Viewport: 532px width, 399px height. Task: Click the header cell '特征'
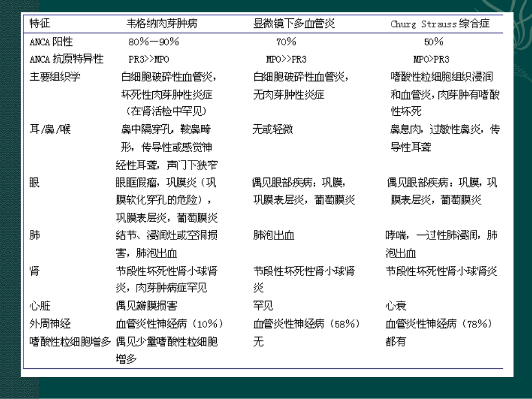[x=40, y=24]
